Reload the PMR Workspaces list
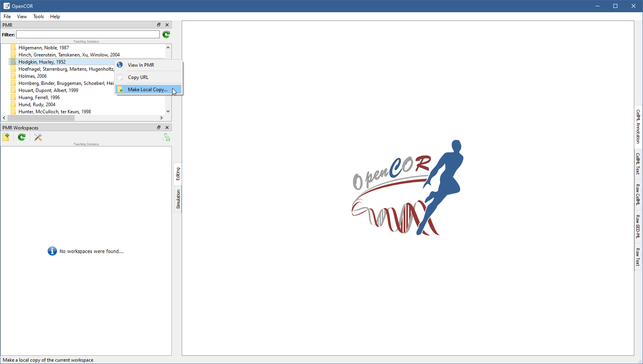The height and width of the screenshot is (364, 643). pyautogui.click(x=22, y=137)
